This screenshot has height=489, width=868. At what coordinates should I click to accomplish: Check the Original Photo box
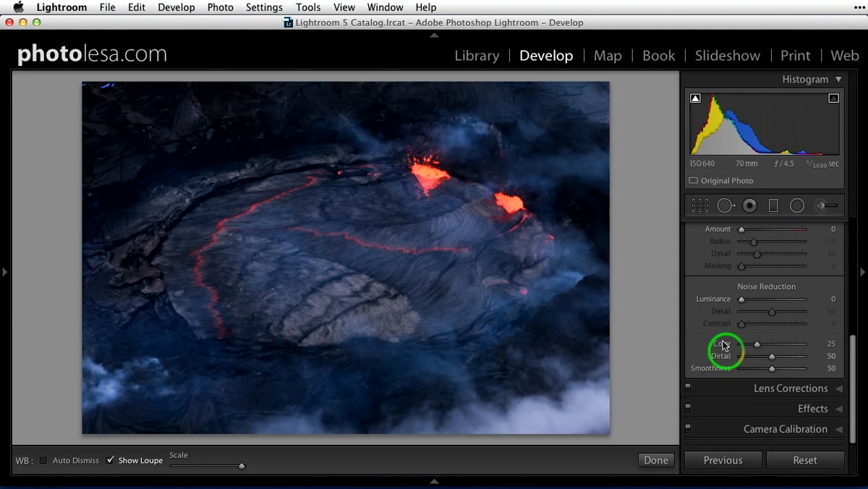tap(694, 181)
